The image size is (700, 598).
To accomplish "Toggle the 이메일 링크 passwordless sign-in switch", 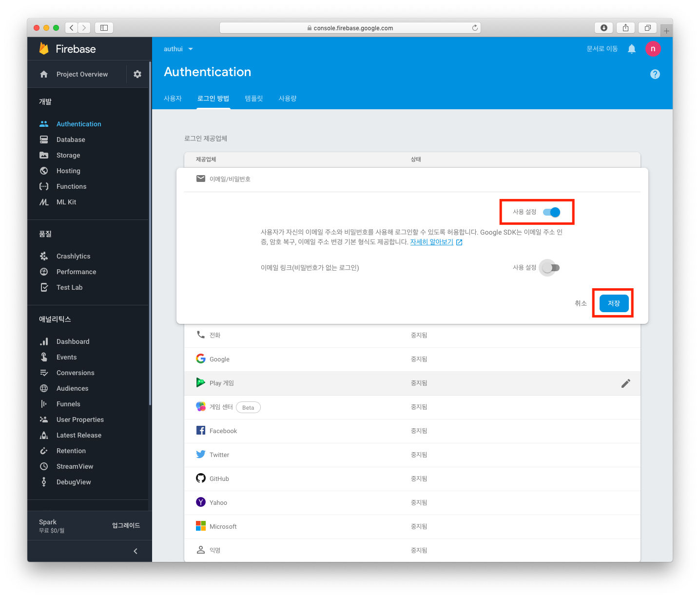I will (551, 268).
